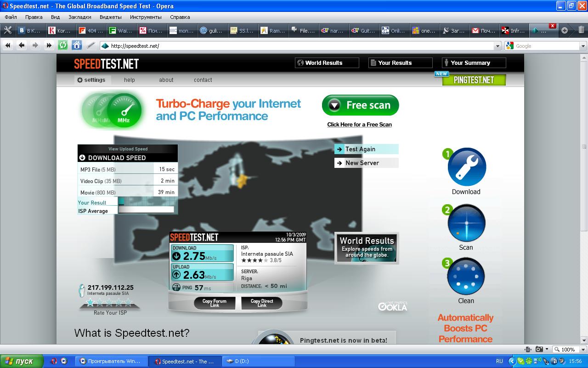Image resolution: width=588 pixels, height=368 pixels.
Task: Open the camera images dropdown arrow
Action: (547, 350)
